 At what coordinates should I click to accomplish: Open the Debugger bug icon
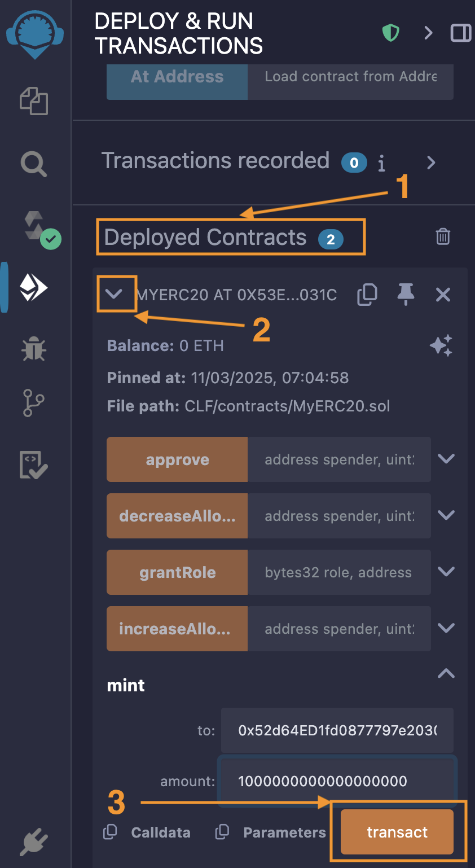(x=34, y=348)
